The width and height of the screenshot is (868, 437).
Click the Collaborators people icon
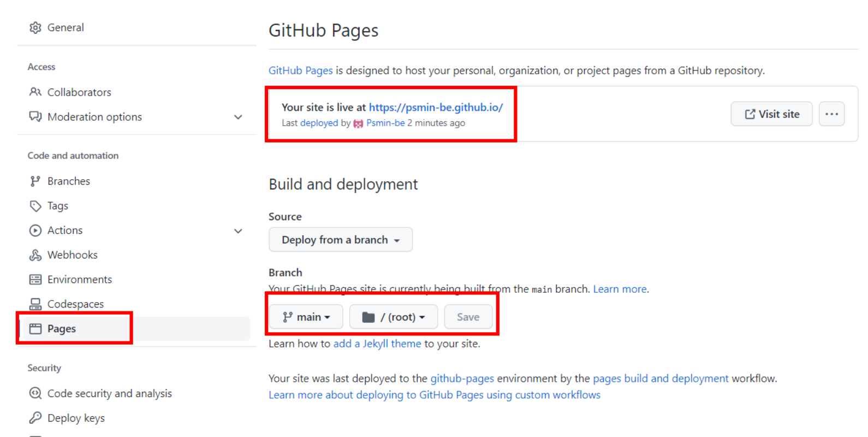pos(35,92)
